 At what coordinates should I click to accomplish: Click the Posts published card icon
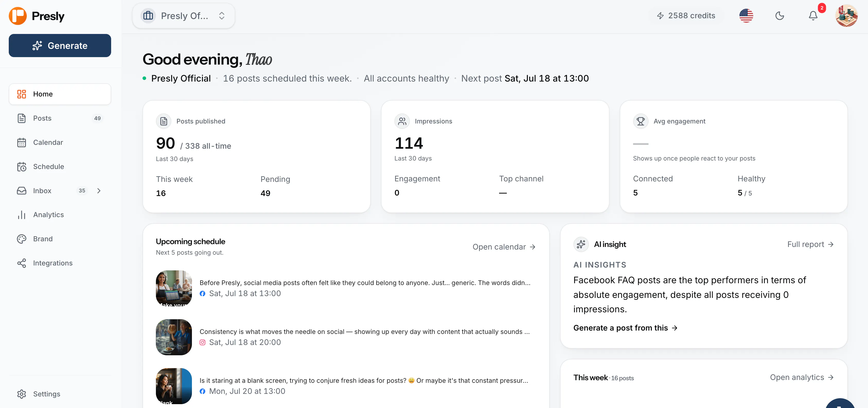pos(164,121)
